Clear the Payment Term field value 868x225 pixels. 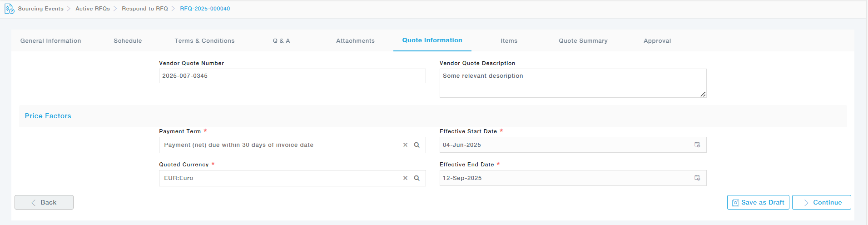405,145
